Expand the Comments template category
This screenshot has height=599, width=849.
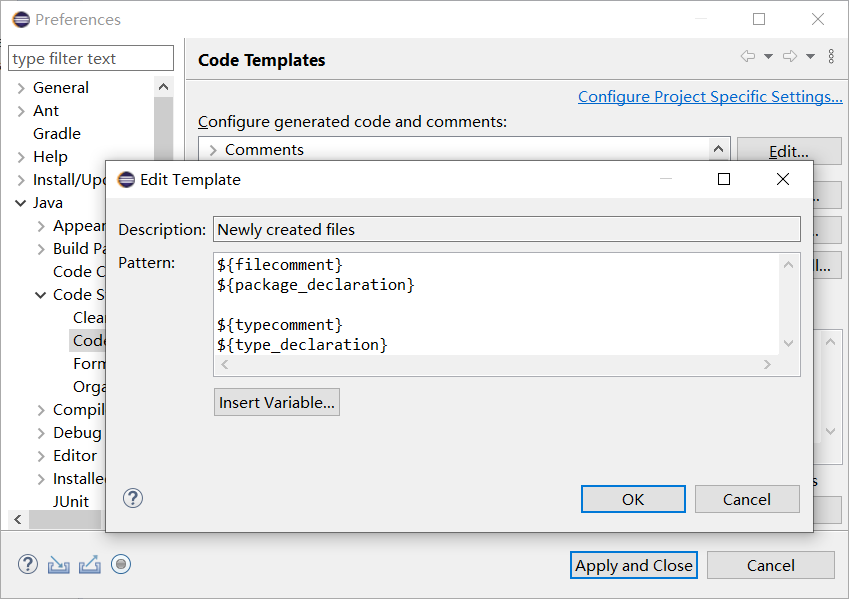pos(213,150)
